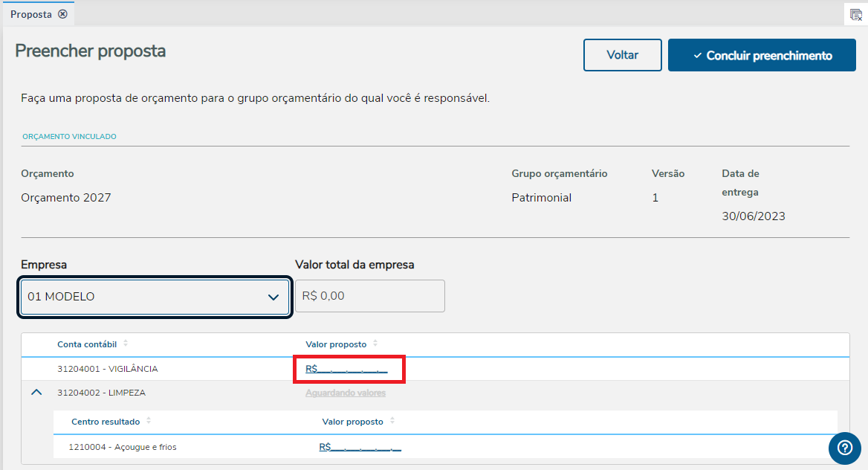
Task: Select the Proposta tab
Action: click(31, 14)
